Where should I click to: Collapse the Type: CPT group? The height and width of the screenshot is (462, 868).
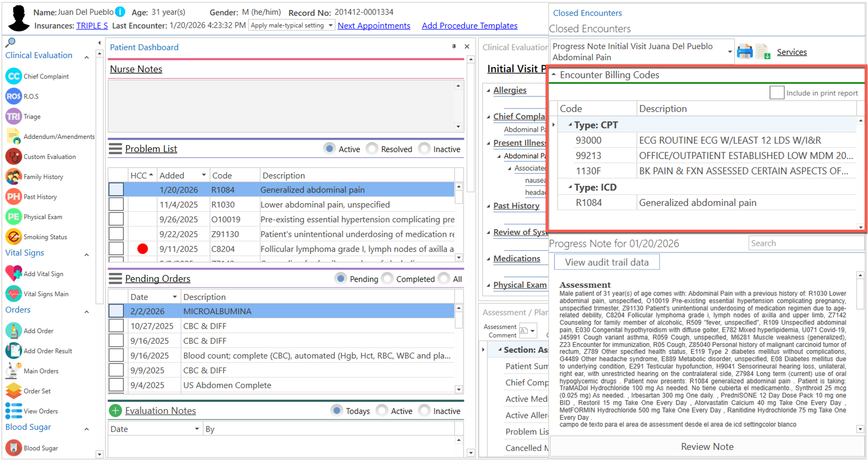pyautogui.click(x=570, y=125)
